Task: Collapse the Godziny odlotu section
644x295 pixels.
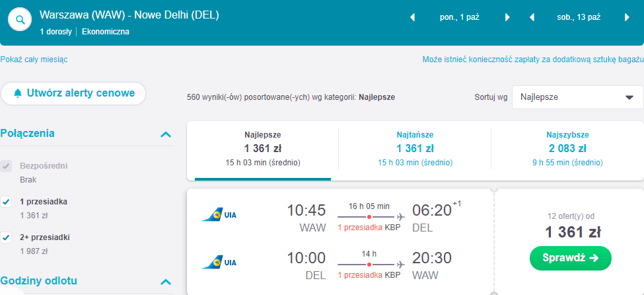Action: [x=166, y=282]
